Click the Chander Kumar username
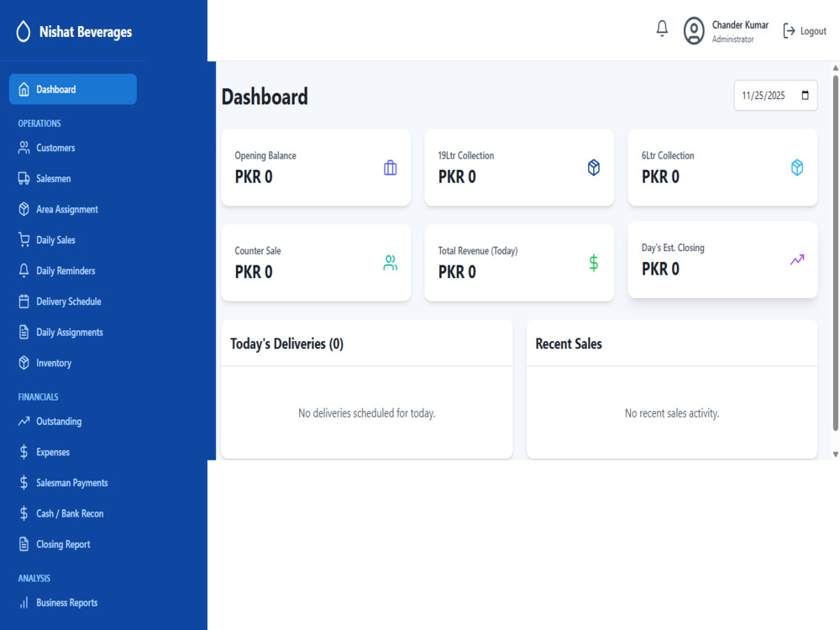The width and height of the screenshot is (840, 630). pyautogui.click(x=740, y=24)
